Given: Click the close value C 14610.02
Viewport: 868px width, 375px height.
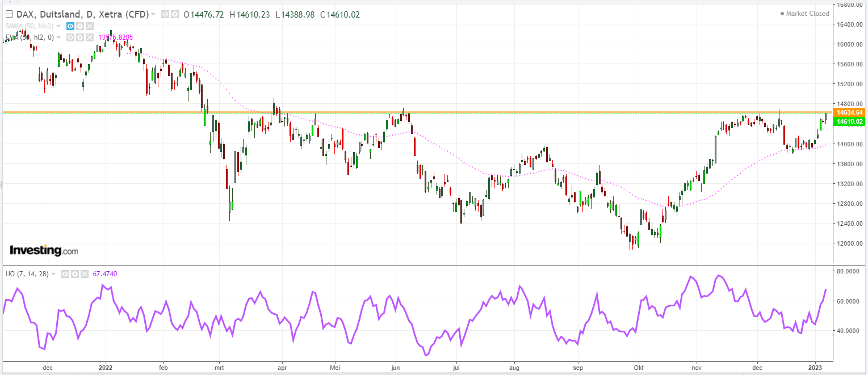Looking at the screenshot, I should (339, 14).
